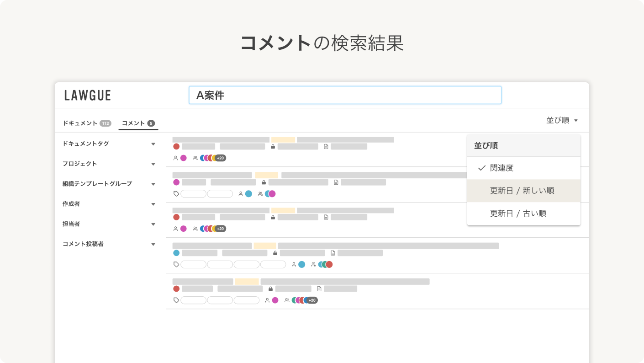Image resolution: width=644 pixels, height=363 pixels.
Task: Click the lock icon on the first result
Action: [273, 147]
